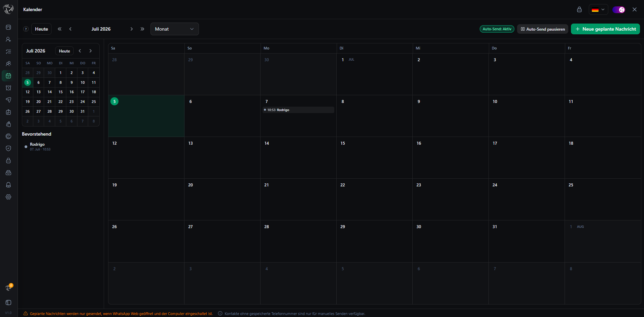Viewport: 644px width, 317px height.
Task: Open the bell notifications icon
Action: point(8,185)
